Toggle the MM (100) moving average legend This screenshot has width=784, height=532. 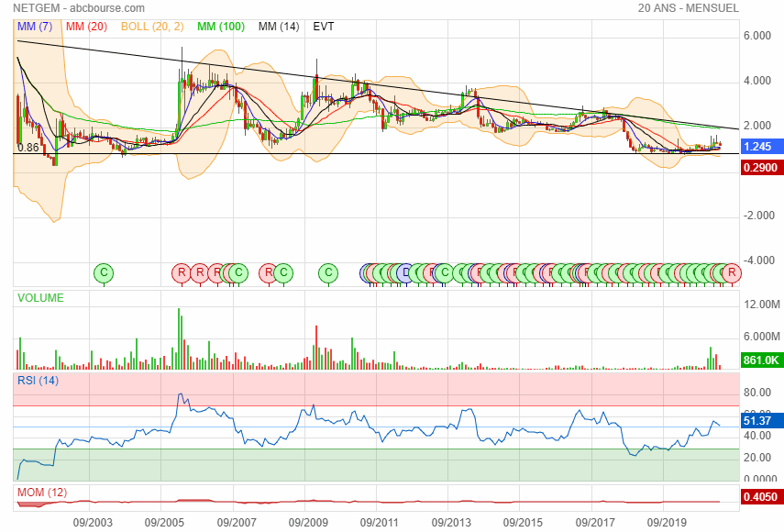pyautogui.click(x=220, y=27)
